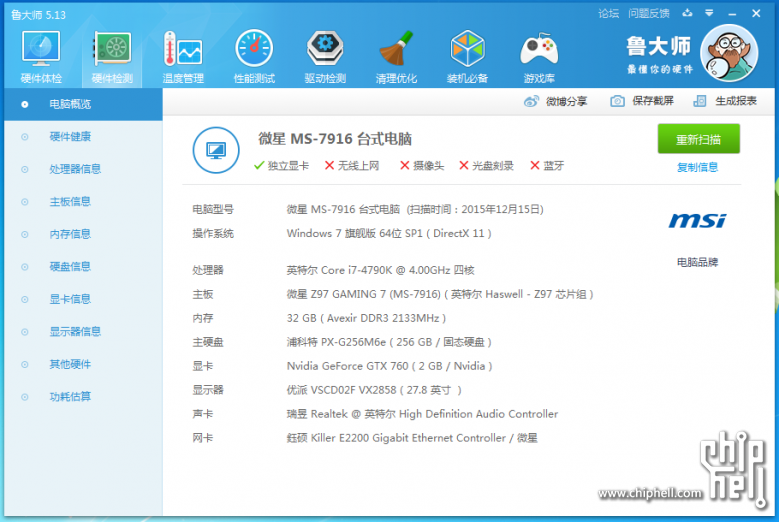
Task: Close the 鲁大师 window
Action: (756, 13)
